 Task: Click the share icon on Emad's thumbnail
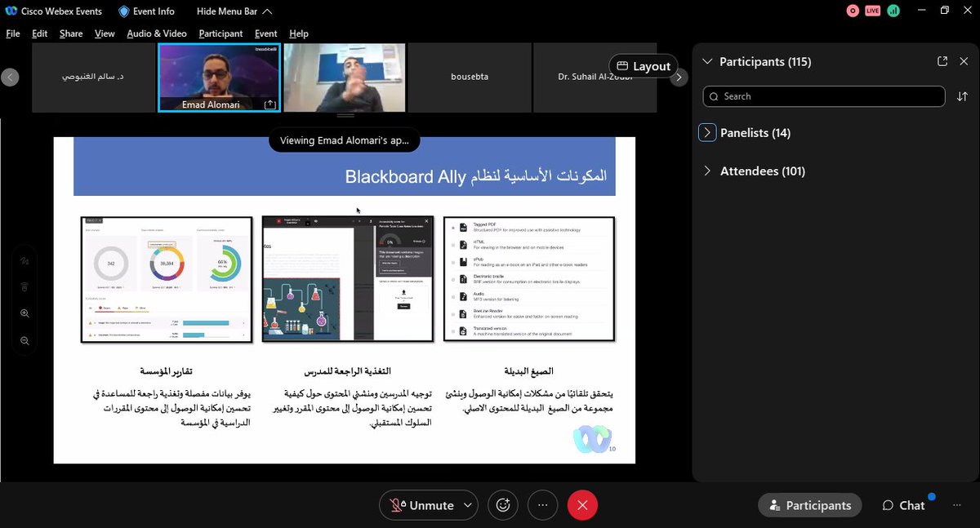269,104
